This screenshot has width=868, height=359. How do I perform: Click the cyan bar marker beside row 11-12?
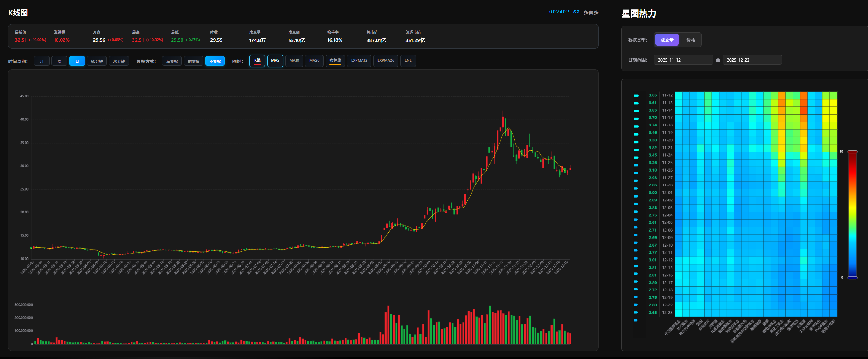(x=636, y=96)
